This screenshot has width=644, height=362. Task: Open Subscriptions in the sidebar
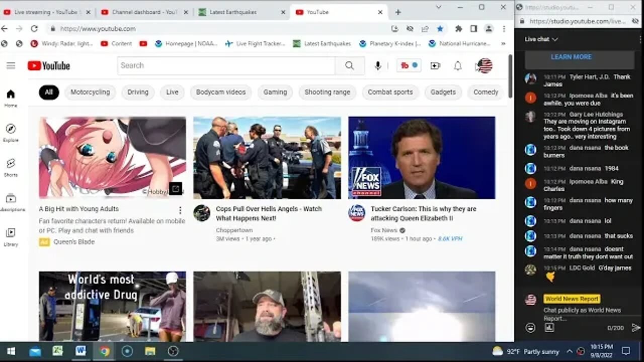click(x=11, y=203)
